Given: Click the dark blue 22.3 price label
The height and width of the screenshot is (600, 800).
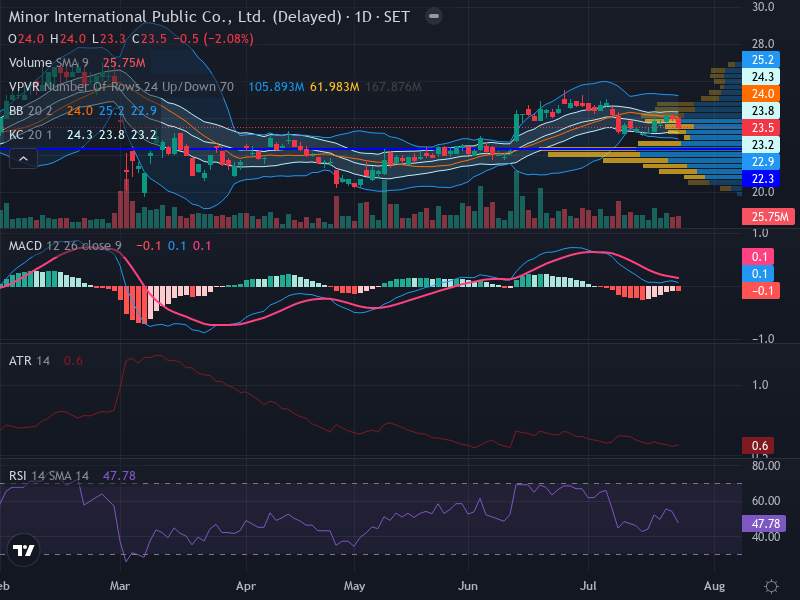Looking at the screenshot, I should point(761,179).
